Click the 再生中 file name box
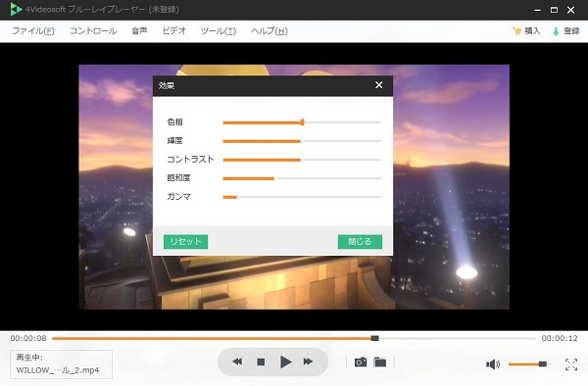Viewport: 588px width, 386px height. 61,364
